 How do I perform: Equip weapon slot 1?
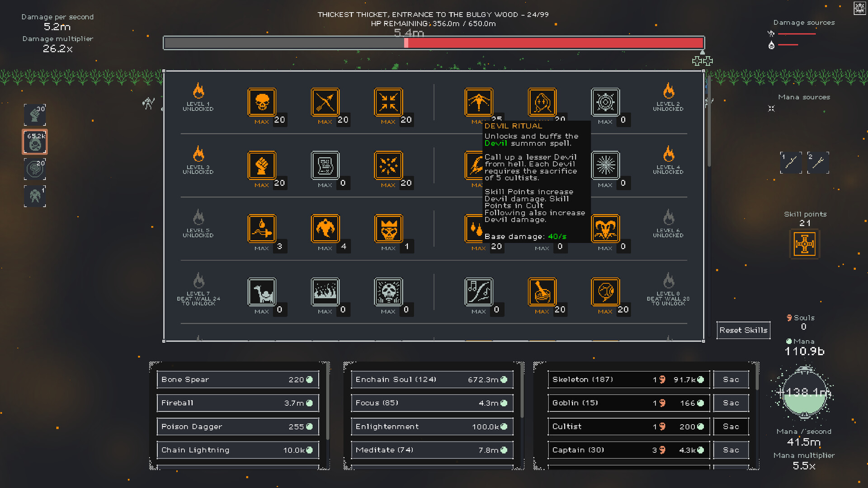pos(791,163)
